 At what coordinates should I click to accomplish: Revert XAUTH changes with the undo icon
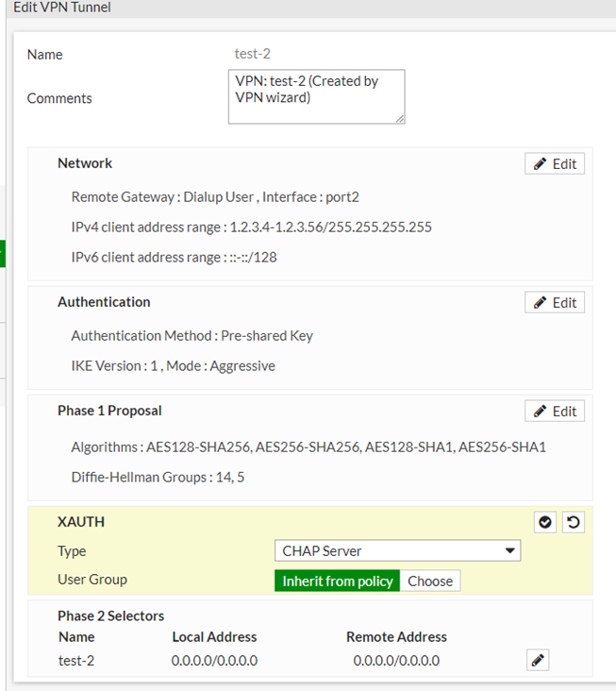[x=572, y=522]
